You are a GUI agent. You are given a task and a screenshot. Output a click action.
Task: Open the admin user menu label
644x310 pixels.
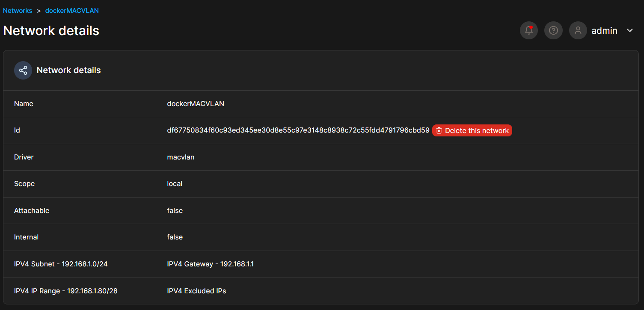pyautogui.click(x=604, y=31)
